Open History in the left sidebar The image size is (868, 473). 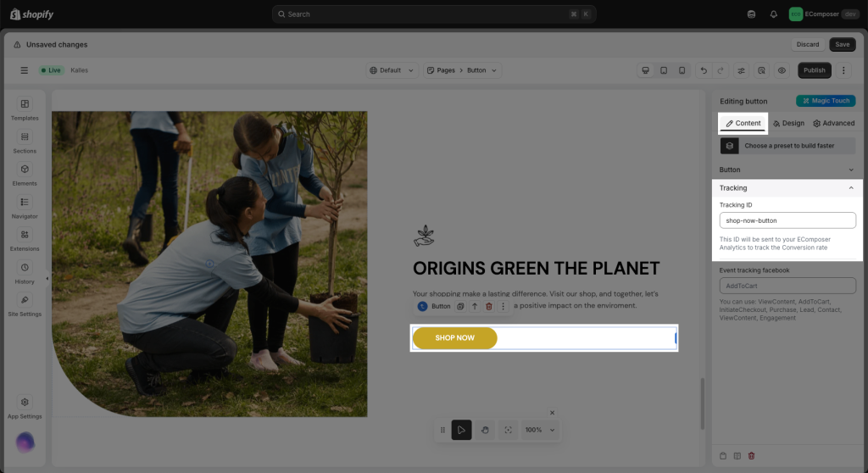(25, 272)
